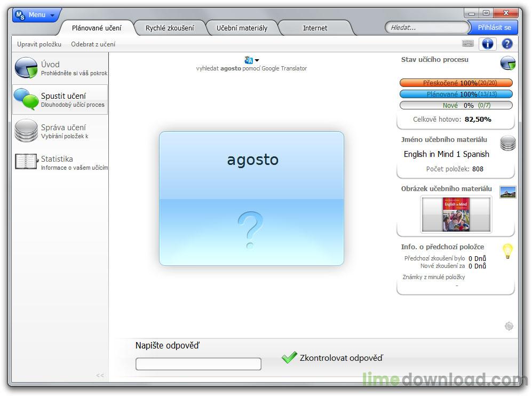Open Správa učení in sidebar
The height and width of the screenshot is (396, 532).
[60, 131]
